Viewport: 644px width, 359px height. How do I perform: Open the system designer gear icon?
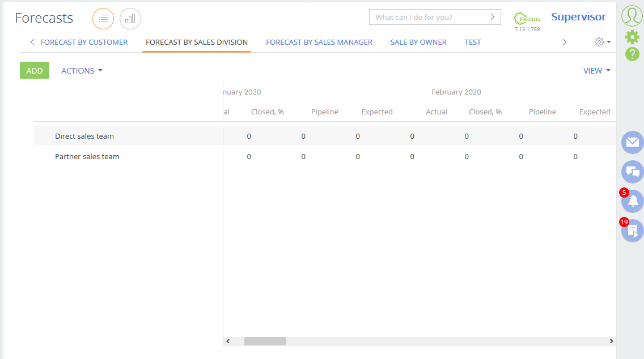[x=632, y=37]
